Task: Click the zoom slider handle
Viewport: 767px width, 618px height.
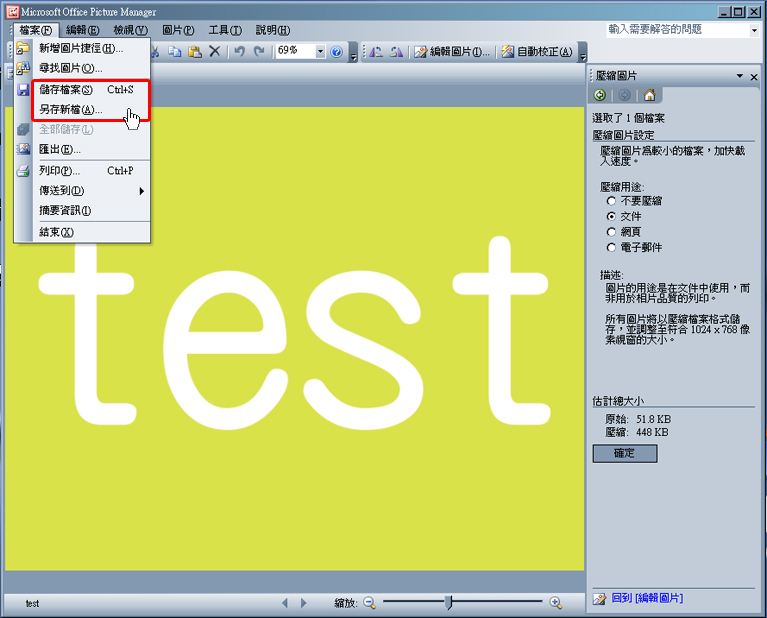Action: pyautogui.click(x=449, y=602)
